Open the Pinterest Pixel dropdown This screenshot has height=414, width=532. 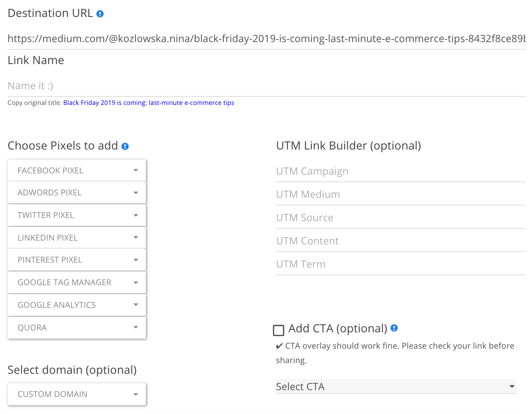point(77,260)
